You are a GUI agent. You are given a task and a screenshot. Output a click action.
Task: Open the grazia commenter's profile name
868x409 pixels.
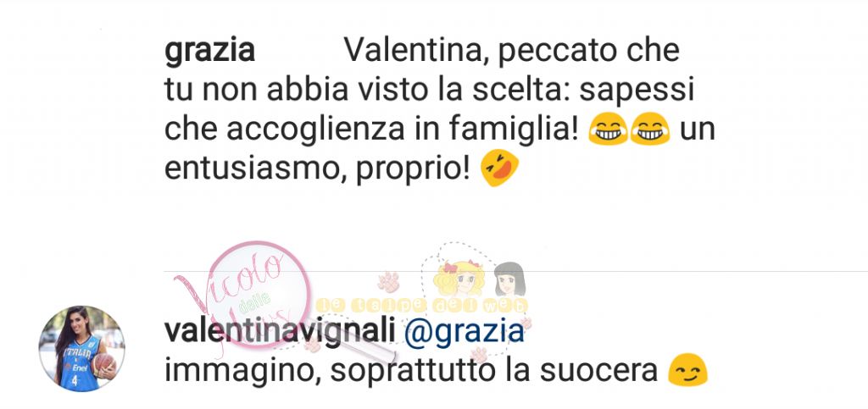210,51
